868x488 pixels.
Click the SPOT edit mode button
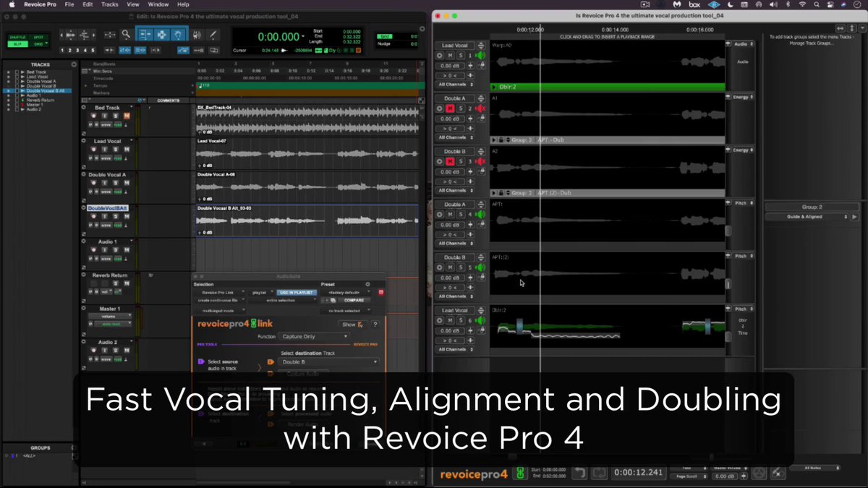[x=37, y=36]
